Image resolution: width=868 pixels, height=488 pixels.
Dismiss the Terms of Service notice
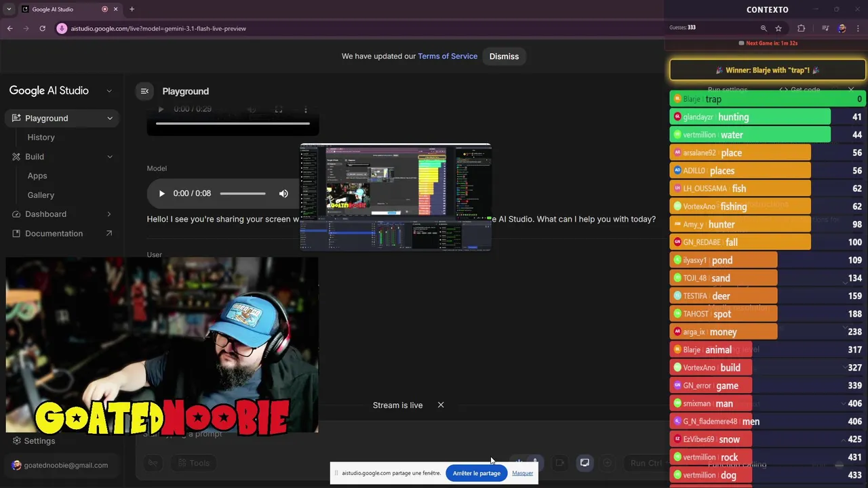pyautogui.click(x=504, y=56)
